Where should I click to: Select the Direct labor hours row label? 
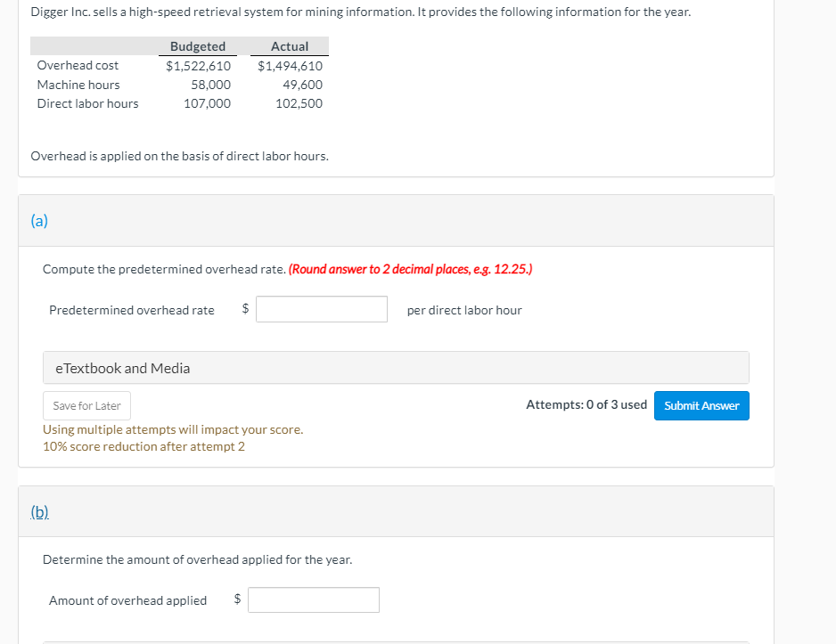click(x=87, y=103)
